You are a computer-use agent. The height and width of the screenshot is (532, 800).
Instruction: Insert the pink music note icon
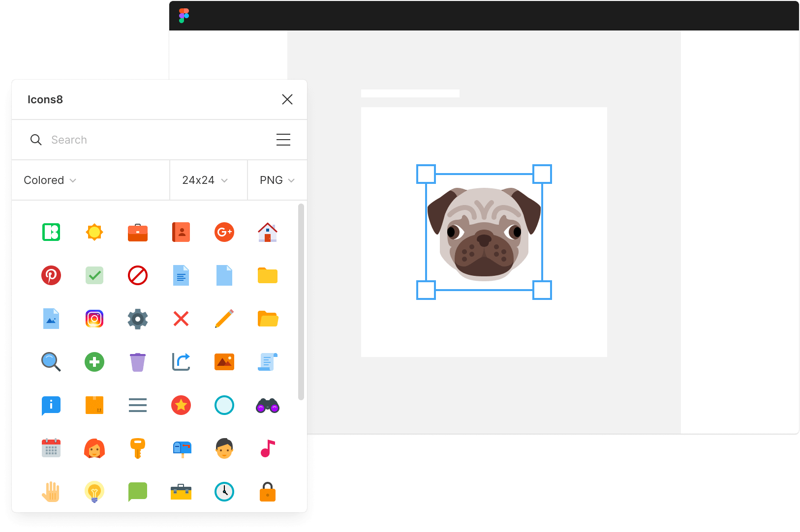tap(268, 448)
